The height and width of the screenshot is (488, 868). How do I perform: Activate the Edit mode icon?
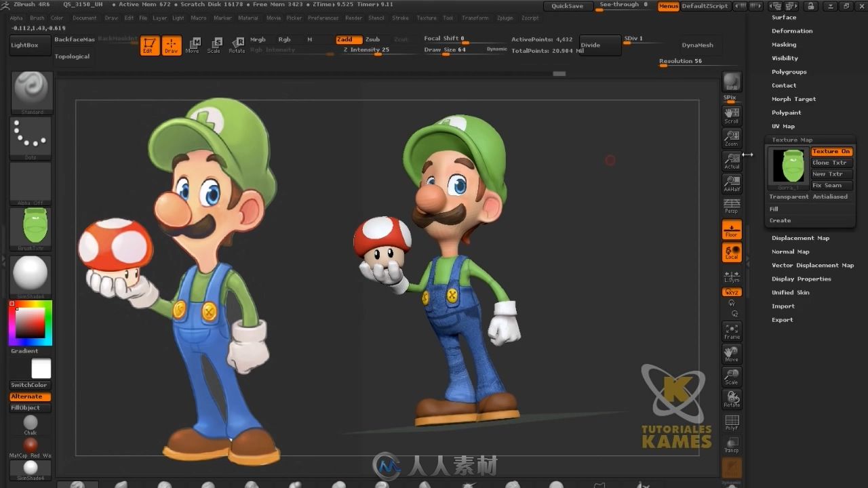(x=150, y=45)
